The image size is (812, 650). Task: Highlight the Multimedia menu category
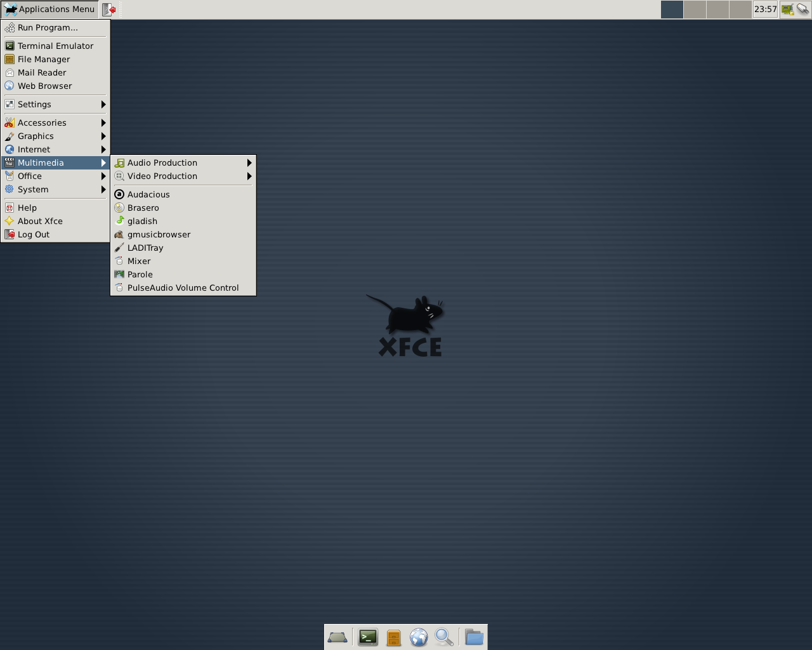[55, 162]
